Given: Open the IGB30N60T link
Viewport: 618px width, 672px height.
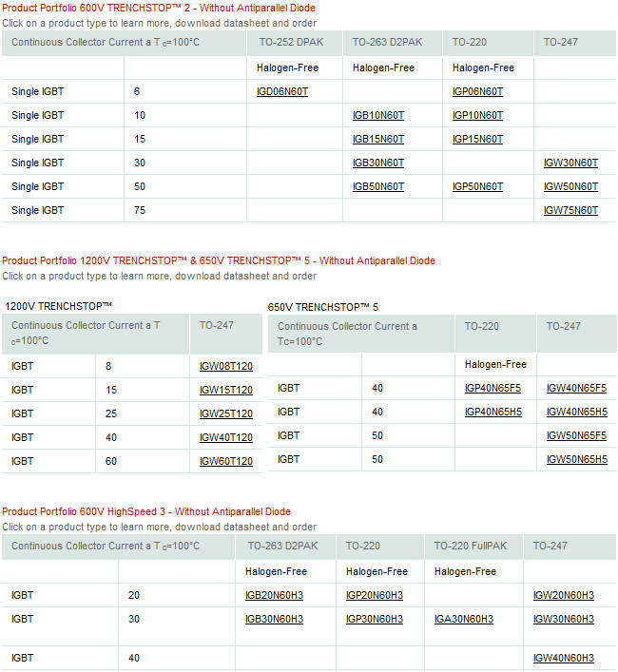Looking at the screenshot, I should (x=378, y=163).
